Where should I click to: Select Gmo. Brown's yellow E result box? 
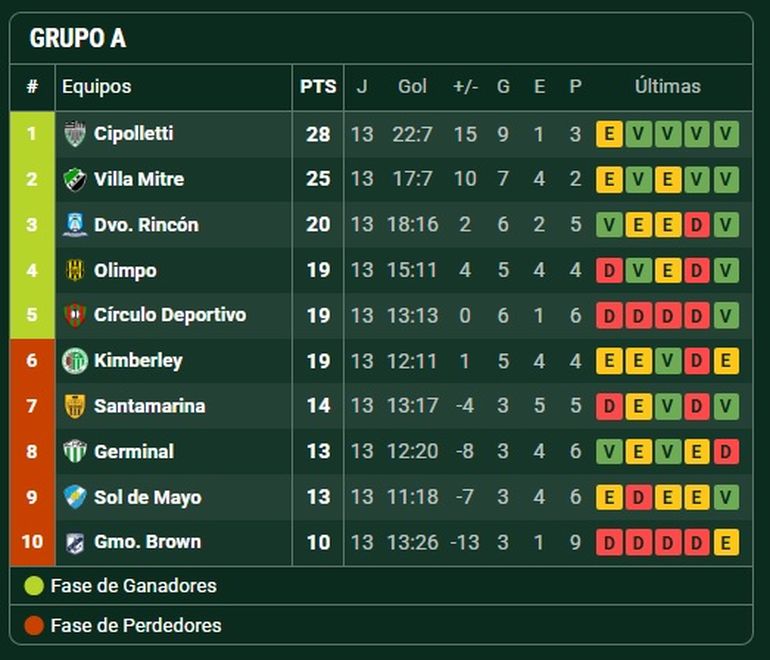726,543
